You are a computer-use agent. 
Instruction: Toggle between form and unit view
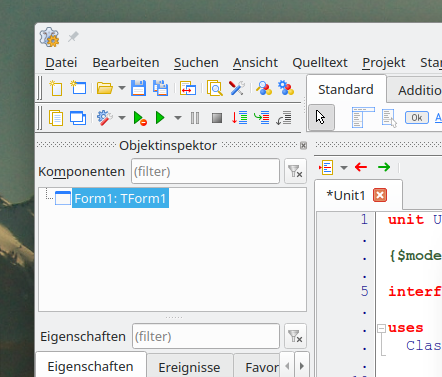point(188,88)
